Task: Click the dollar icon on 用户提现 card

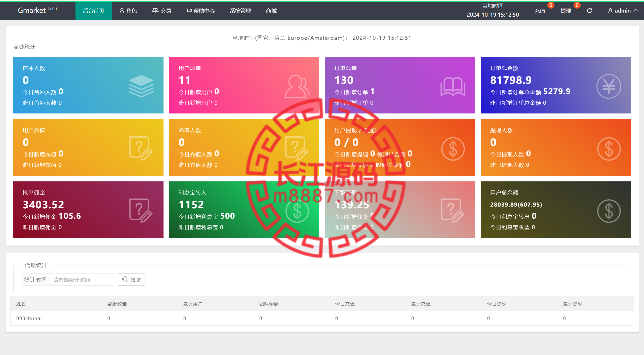Action: click(453, 149)
